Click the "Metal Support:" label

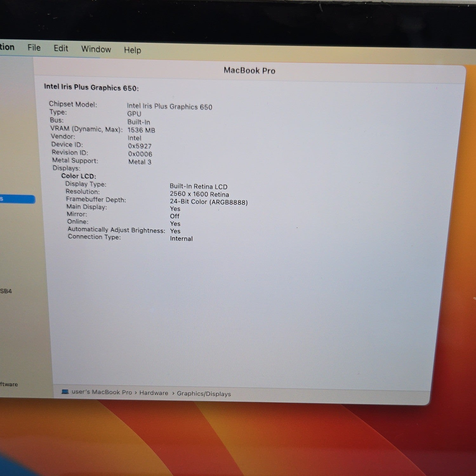point(75,161)
